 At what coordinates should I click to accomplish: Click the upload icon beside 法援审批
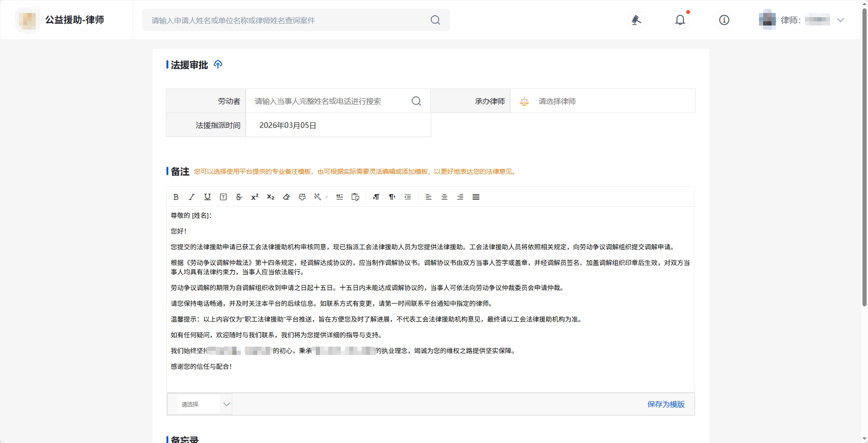coord(218,64)
